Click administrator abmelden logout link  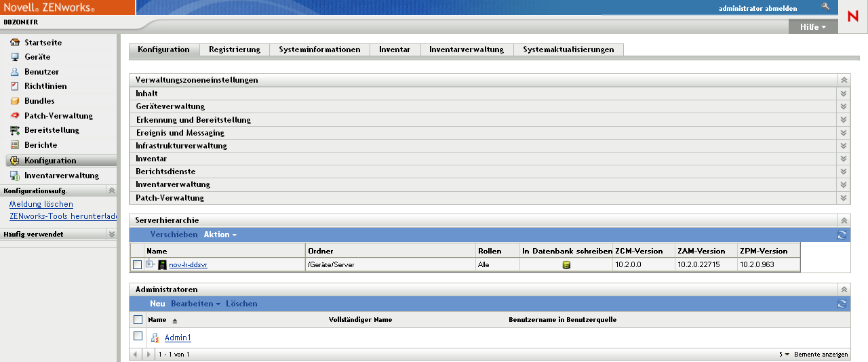[757, 8]
